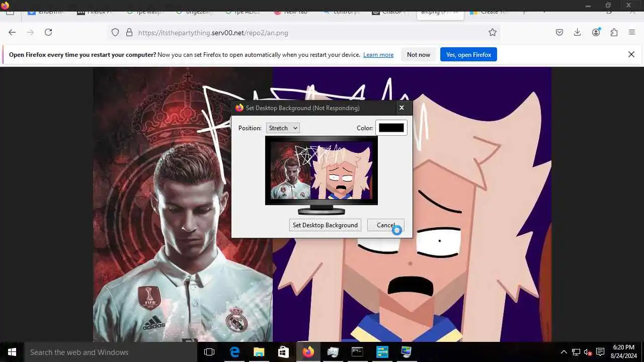Click the Search the web and Windows box
This screenshot has height=362, width=644.
pos(111,352)
